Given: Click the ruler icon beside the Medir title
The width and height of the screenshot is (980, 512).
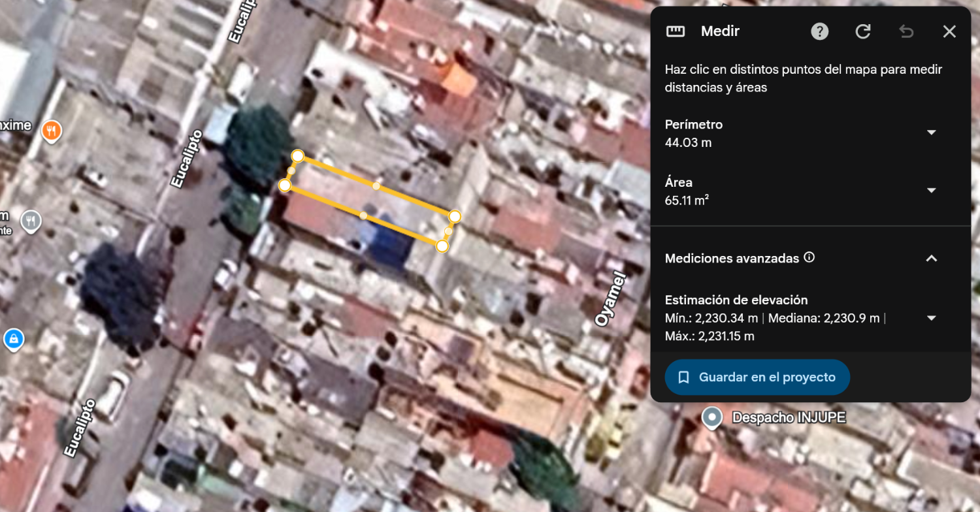Looking at the screenshot, I should tap(675, 31).
